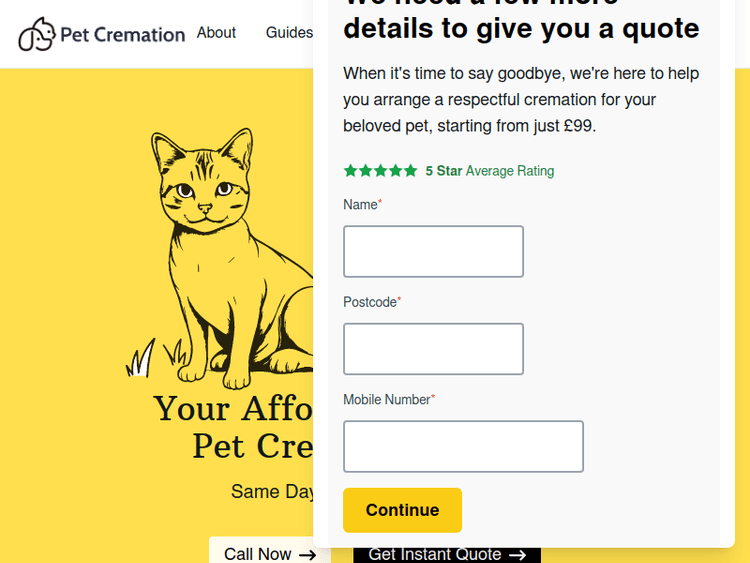Click the grass tuft drawing beside the cat
The width and height of the screenshot is (750, 563).
pos(142,358)
